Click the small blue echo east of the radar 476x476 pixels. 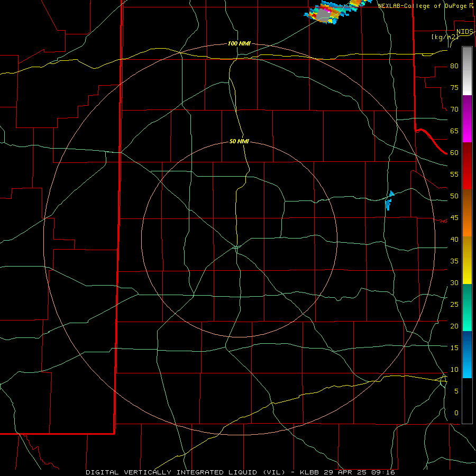[389, 200]
